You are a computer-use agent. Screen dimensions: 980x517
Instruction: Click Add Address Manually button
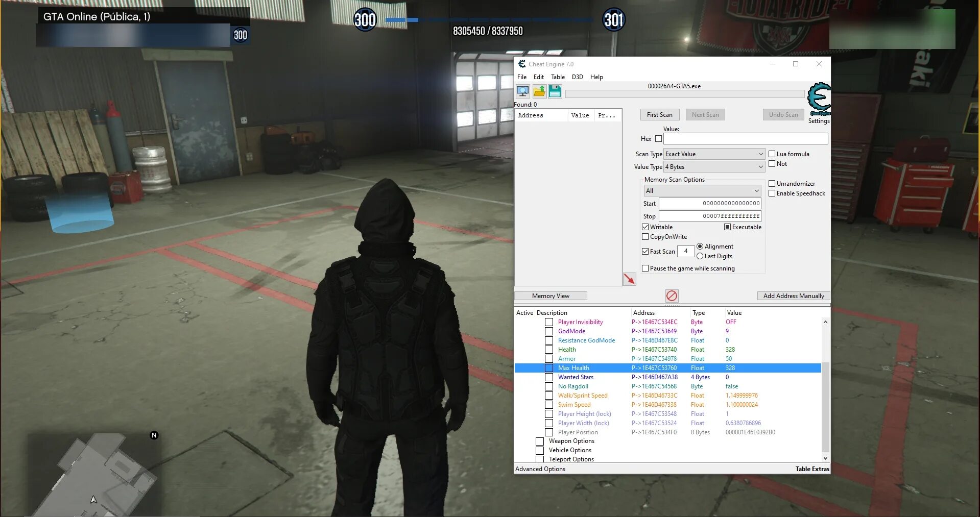tap(794, 296)
